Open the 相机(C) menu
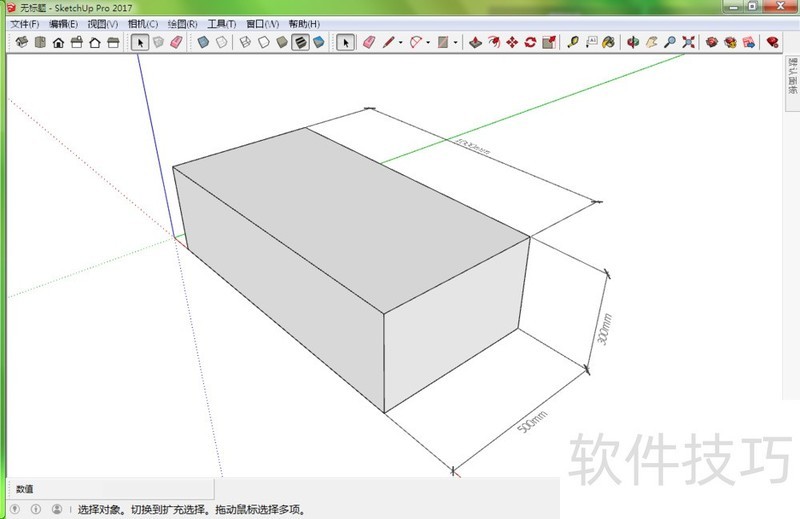This screenshot has height=519, width=800. 143,24
